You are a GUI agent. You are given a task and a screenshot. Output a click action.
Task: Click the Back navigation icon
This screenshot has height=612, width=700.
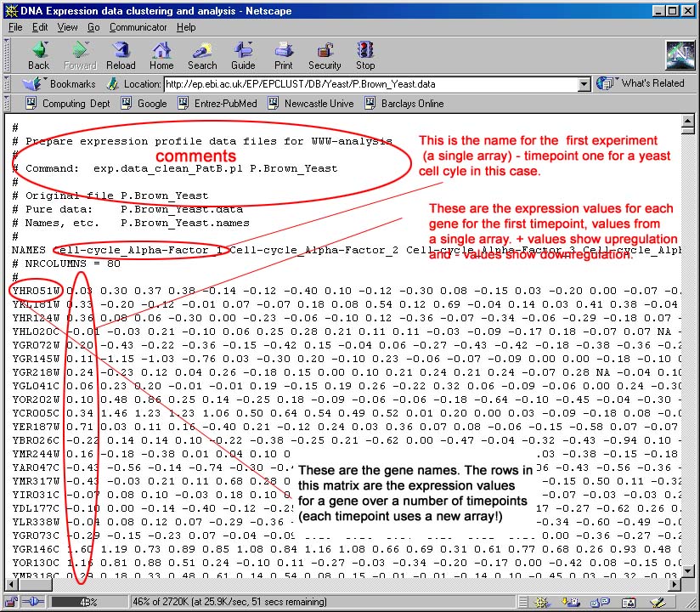click(38, 54)
